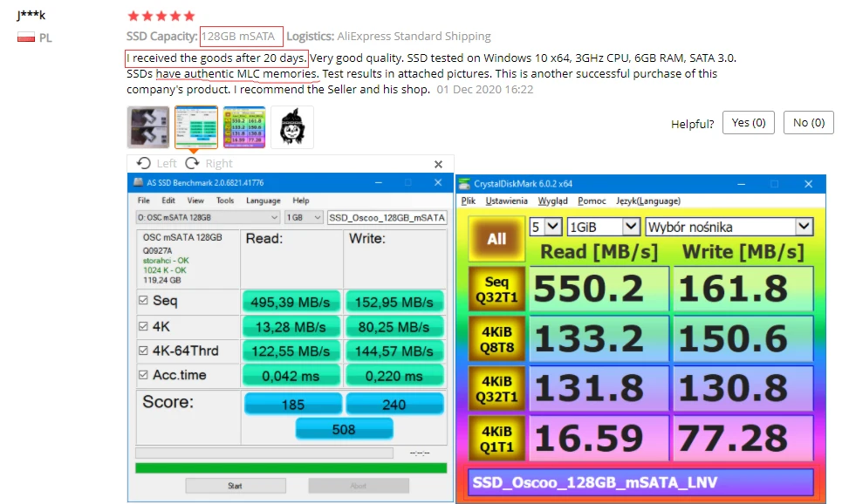
Task: Click the five-star rating
Action: click(x=161, y=16)
